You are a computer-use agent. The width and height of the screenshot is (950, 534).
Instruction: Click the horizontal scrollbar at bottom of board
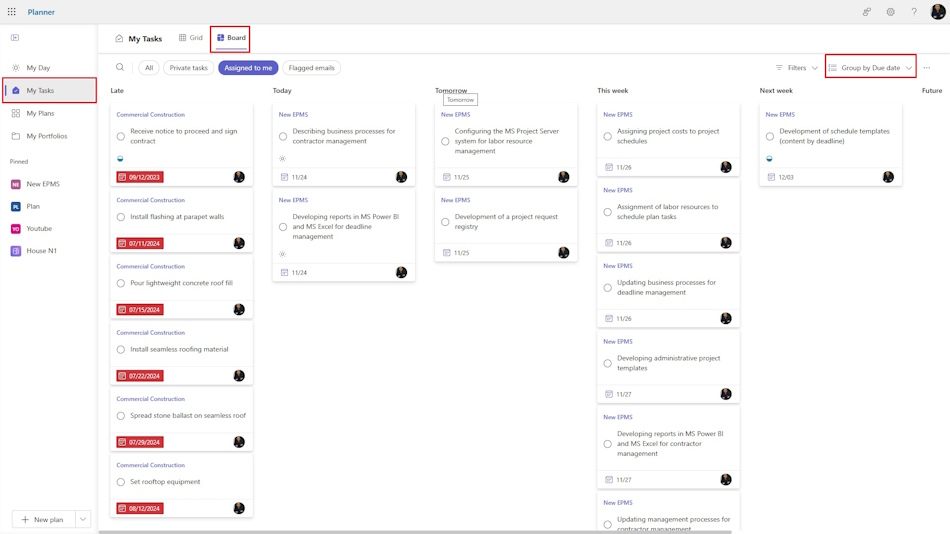(x=416, y=532)
